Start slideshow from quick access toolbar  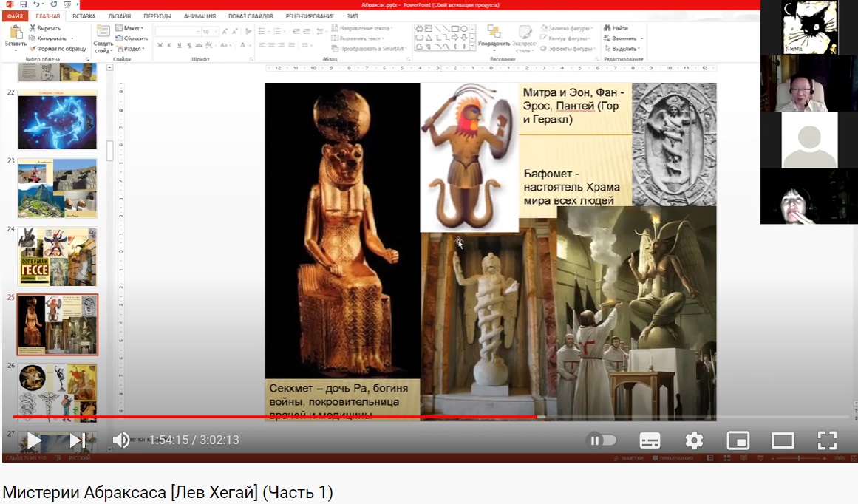pos(69,4)
